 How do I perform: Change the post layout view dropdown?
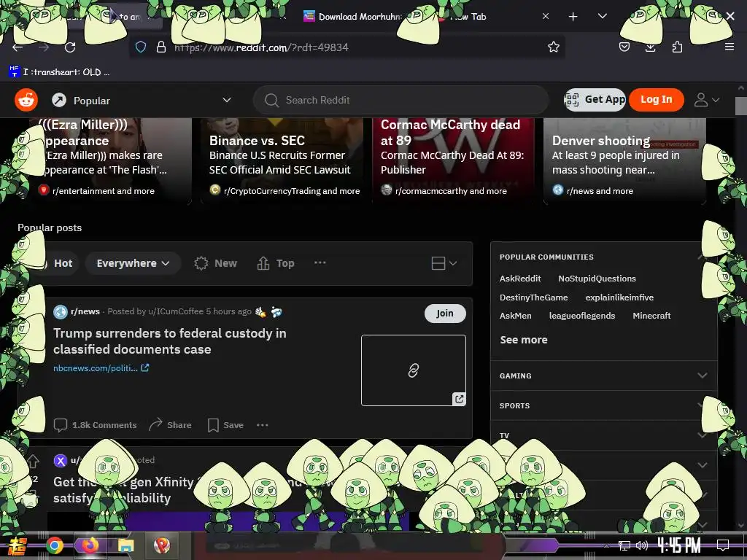click(x=444, y=263)
